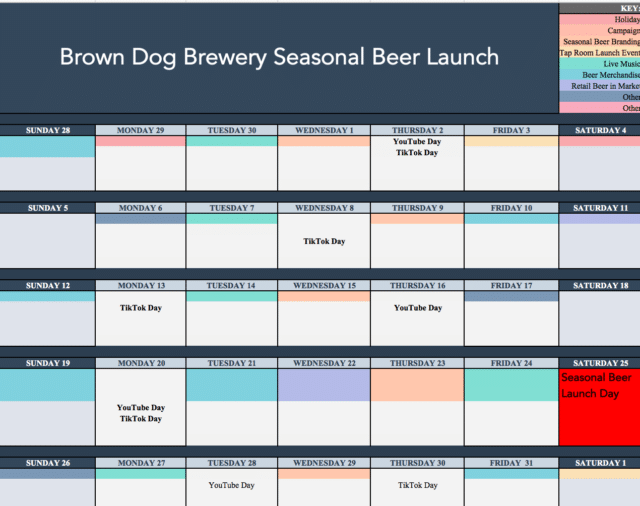
Task: Select the SATURDAY 25 header cell
Action: click(x=600, y=363)
